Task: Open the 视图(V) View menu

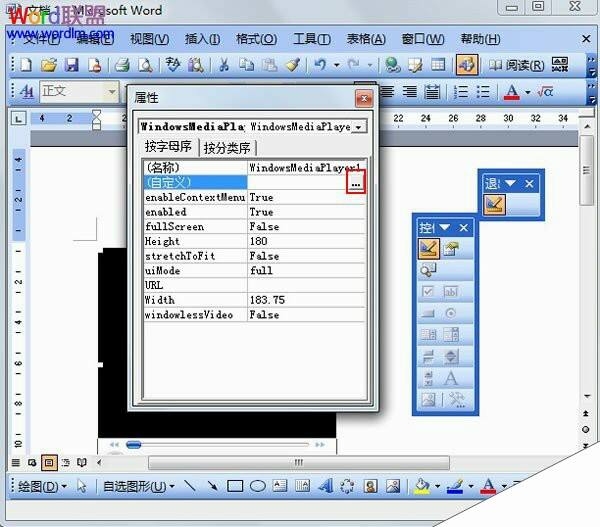Action: point(149,39)
